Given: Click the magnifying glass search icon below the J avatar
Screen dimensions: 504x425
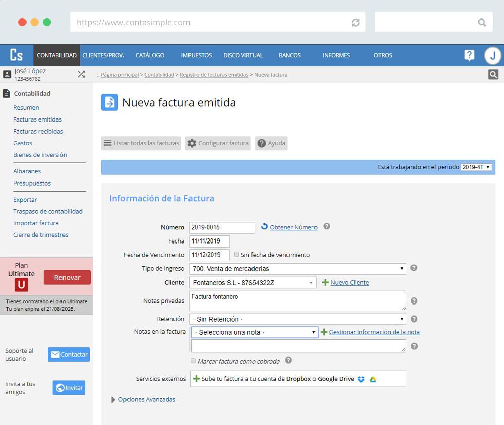Looking at the screenshot, I should click(x=493, y=74).
